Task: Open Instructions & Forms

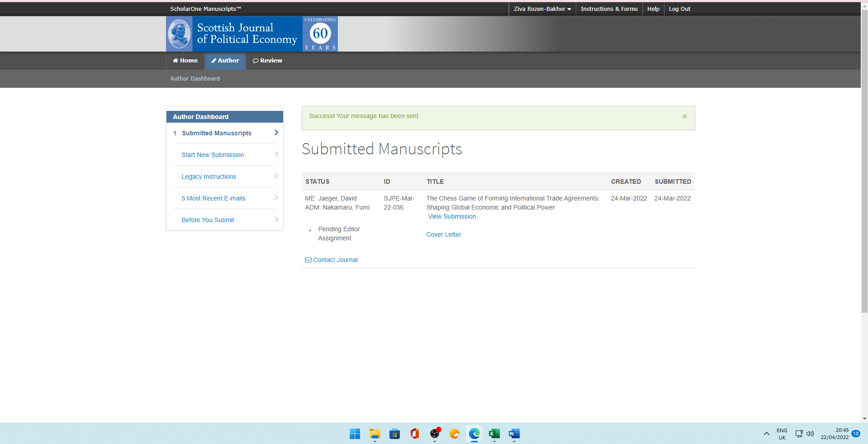Action: click(x=609, y=9)
